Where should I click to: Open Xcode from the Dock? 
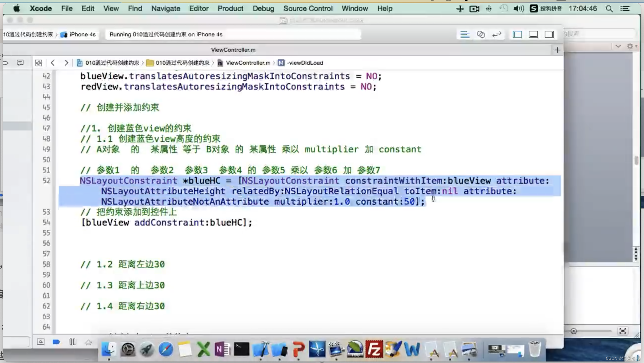coord(260,349)
